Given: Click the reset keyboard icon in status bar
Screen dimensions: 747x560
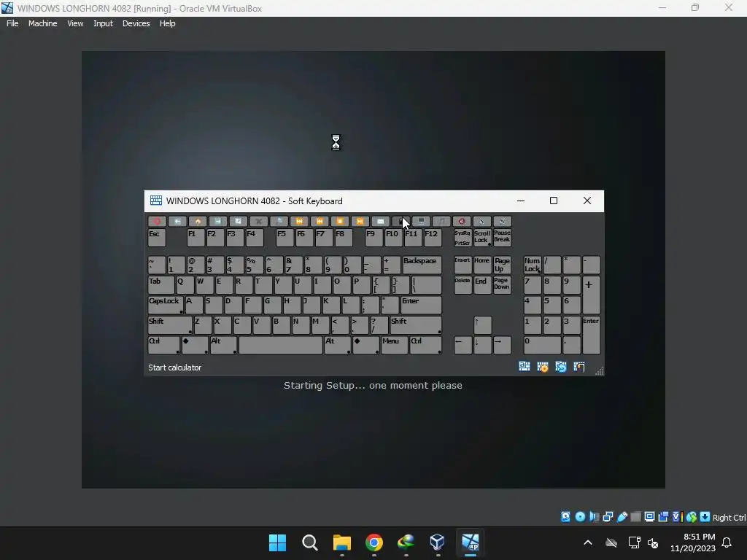Looking at the screenshot, I should coord(561,367).
